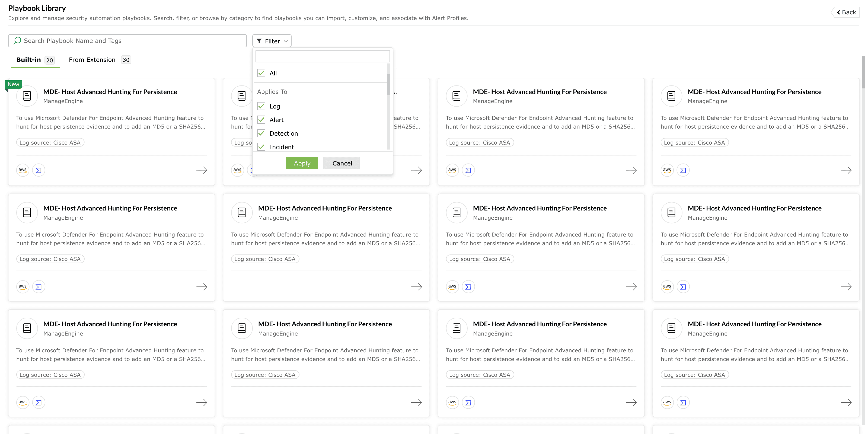Click the arrow on the card behind the filter panel

(416, 170)
